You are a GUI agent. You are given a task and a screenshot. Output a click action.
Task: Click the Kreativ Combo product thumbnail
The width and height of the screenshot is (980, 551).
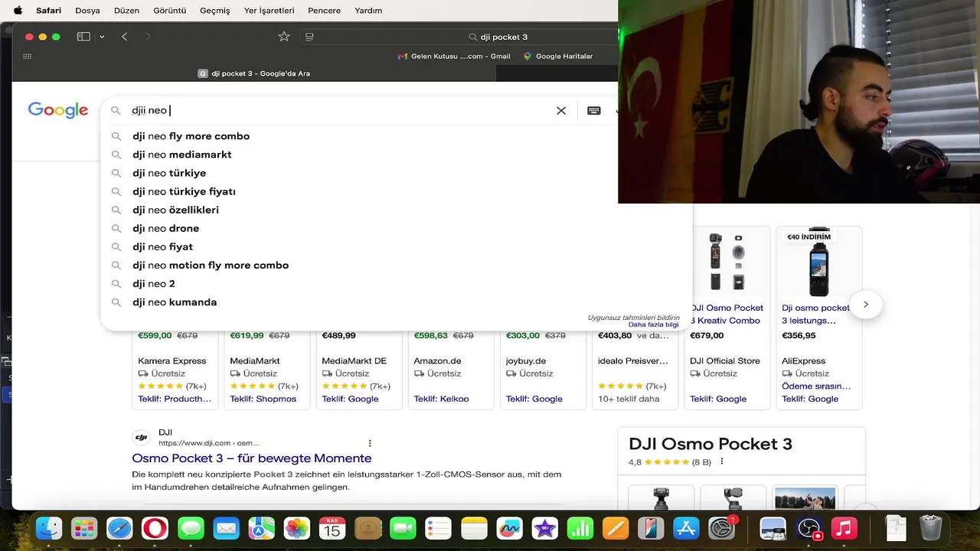tap(727, 261)
